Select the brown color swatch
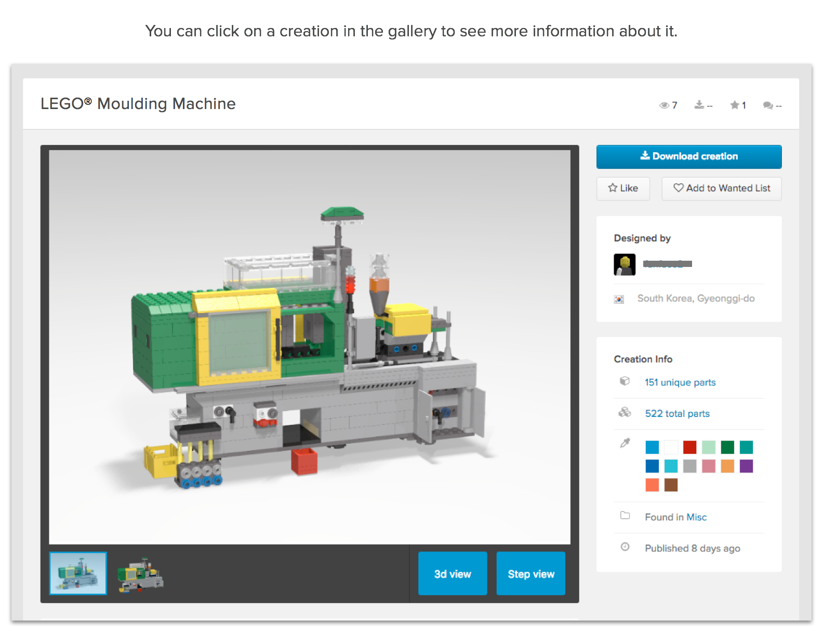This screenshot has width=823, height=644. [x=671, y=485]
